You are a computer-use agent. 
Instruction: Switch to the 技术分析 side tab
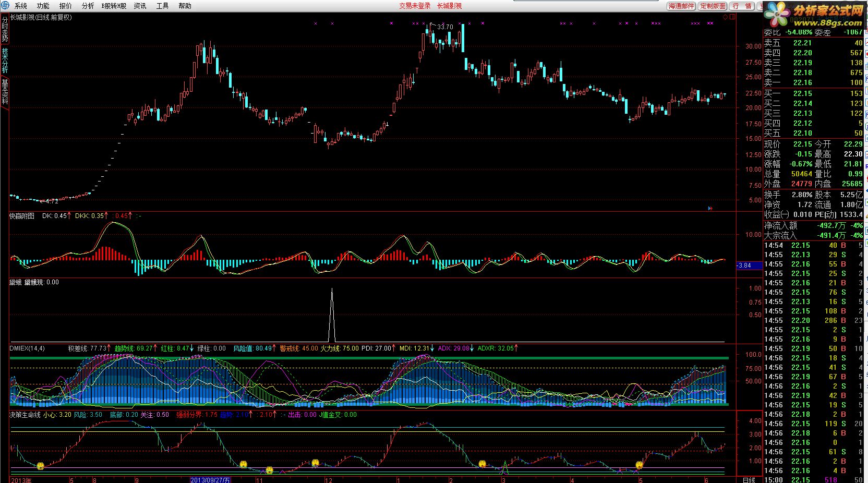point(5,61)
